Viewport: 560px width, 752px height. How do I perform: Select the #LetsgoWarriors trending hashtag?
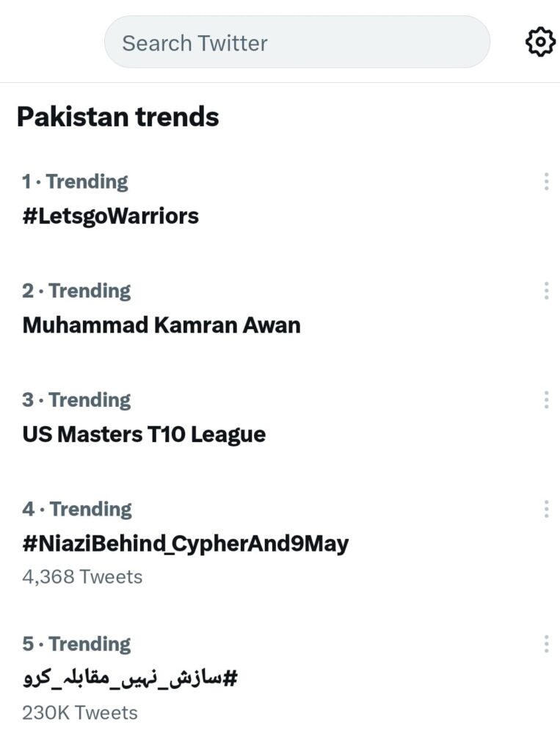pos(109,216)
